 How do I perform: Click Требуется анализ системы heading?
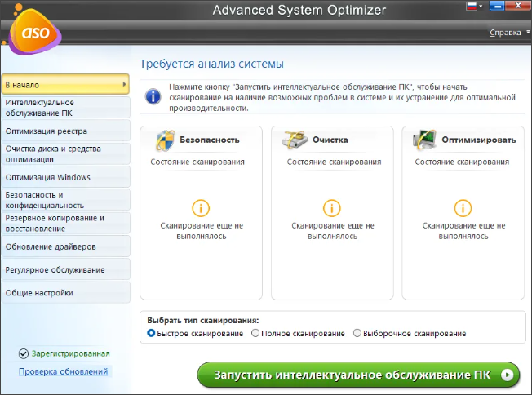point(211,64)
